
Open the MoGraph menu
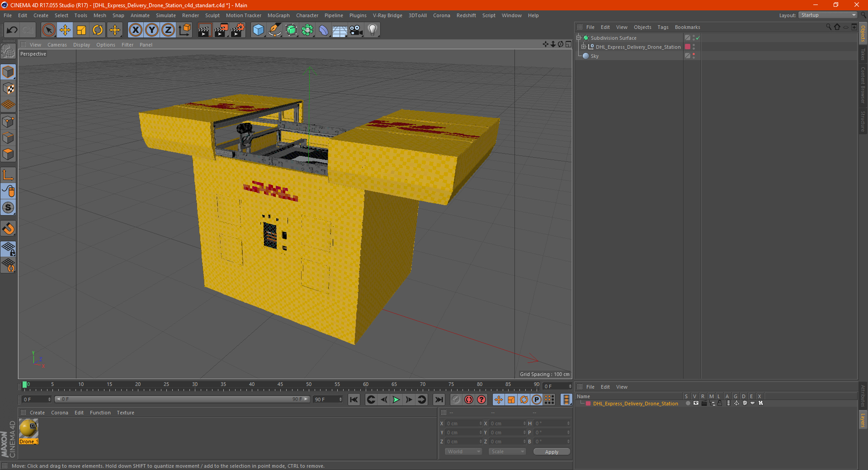(278, 15)
